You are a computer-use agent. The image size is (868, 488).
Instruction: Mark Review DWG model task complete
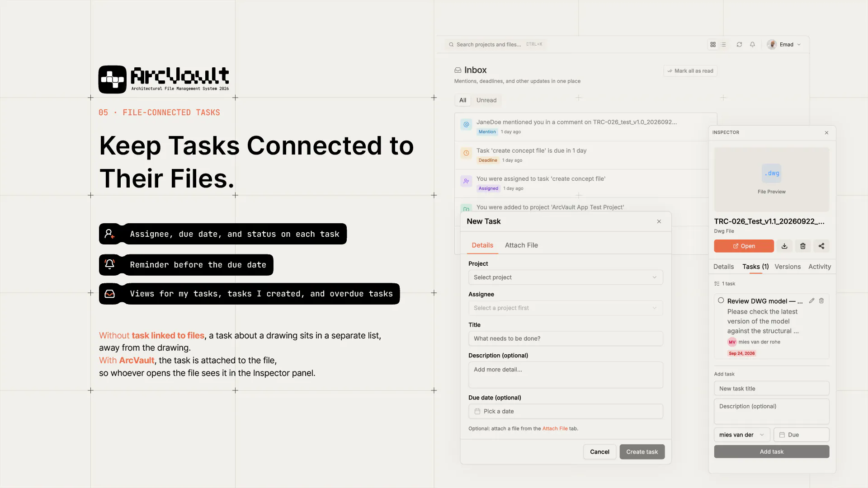[721, 300]
